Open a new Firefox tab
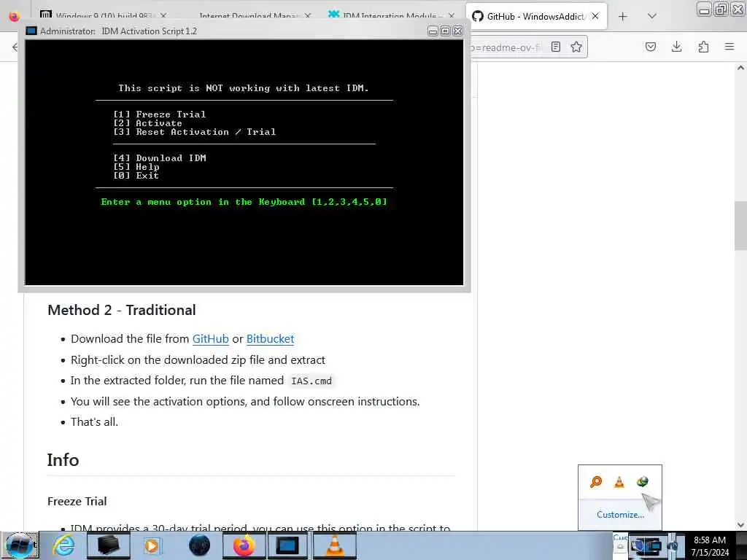This screenshot has width=747, height=560. 623,17
